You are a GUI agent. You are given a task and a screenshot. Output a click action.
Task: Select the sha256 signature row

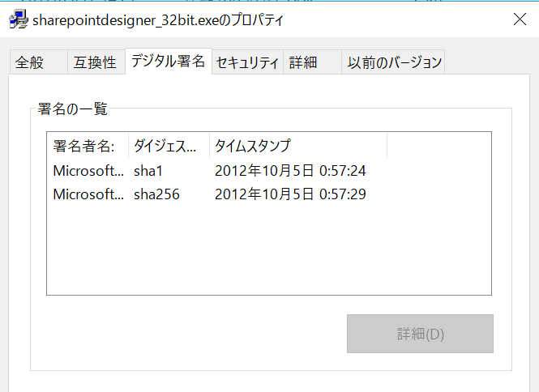pos(269,194)
